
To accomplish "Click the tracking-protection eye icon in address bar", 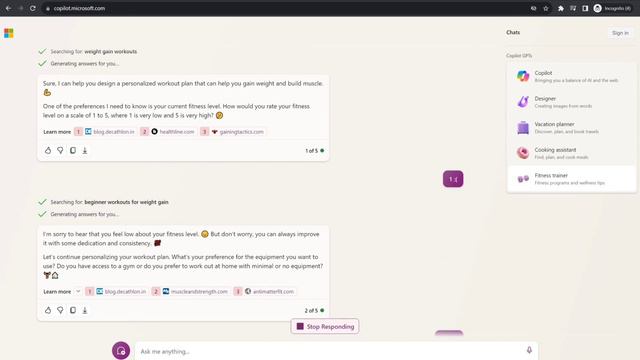I will 533,8.
